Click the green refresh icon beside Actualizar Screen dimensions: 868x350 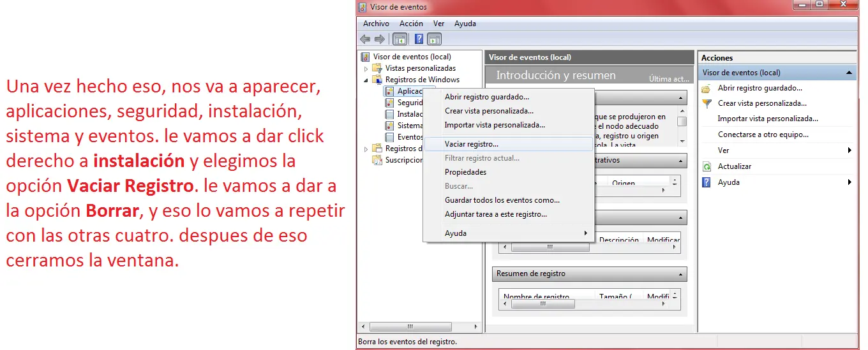point(707,166)
